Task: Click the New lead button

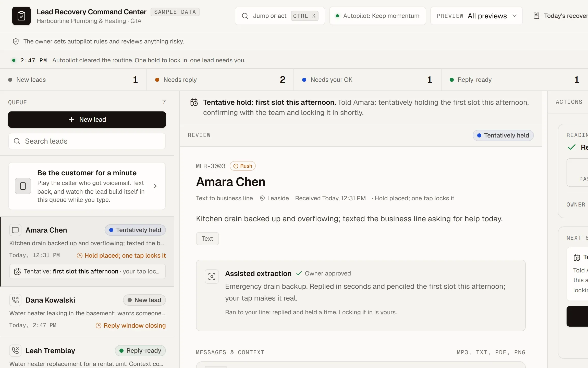Action: 87,120
